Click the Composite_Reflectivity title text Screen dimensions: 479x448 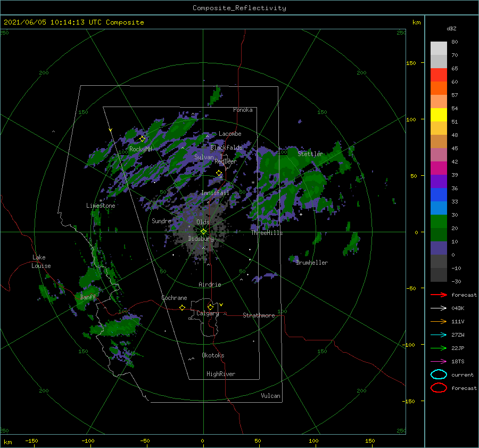pos(239,8)
